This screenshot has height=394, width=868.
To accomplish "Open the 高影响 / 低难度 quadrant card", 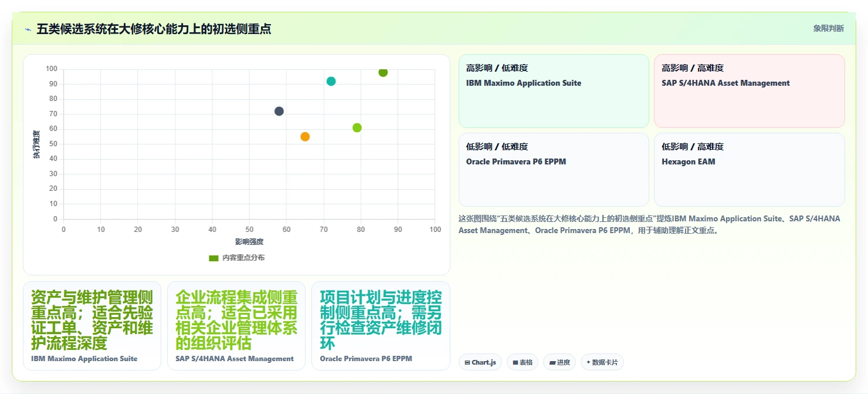I will pyautogui.click(x=554, y=91).
